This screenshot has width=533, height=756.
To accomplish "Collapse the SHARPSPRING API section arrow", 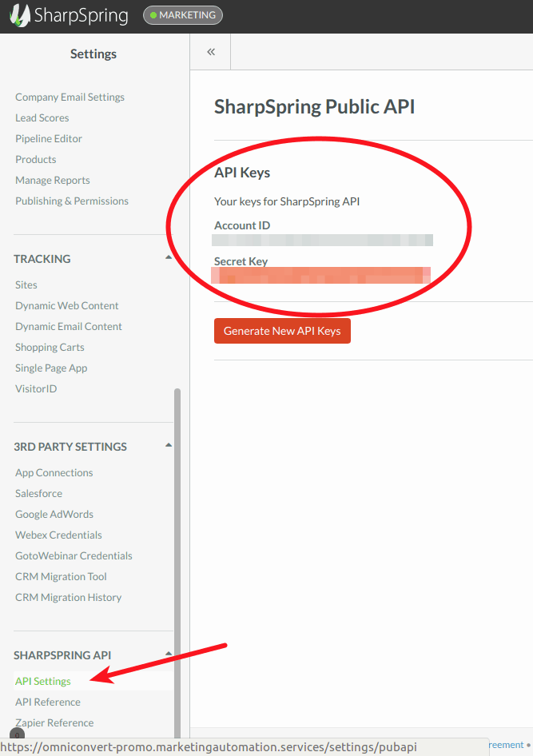I will (168, 653).
